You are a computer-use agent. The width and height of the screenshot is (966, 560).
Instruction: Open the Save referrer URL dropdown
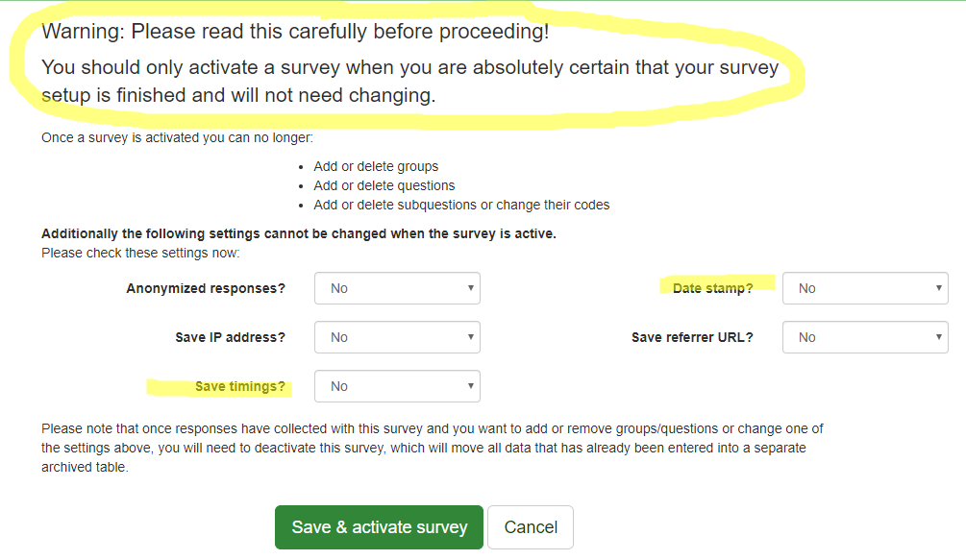[x=865, y=337]
